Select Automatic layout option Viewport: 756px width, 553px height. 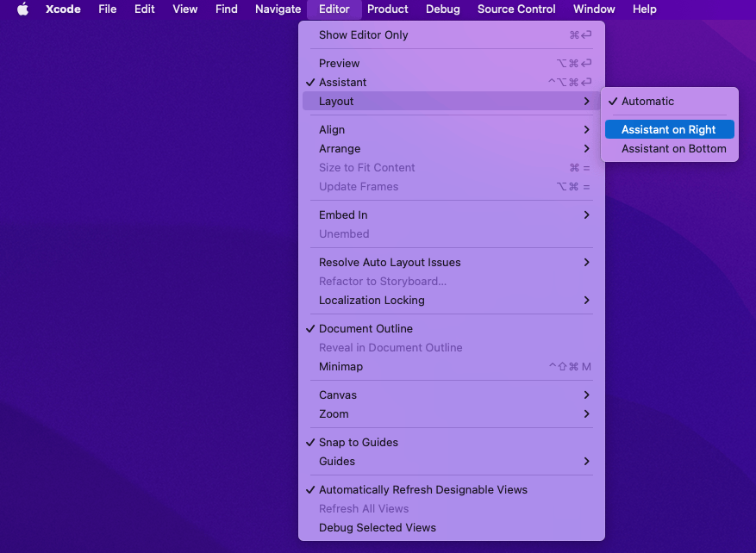coord(670,101)
